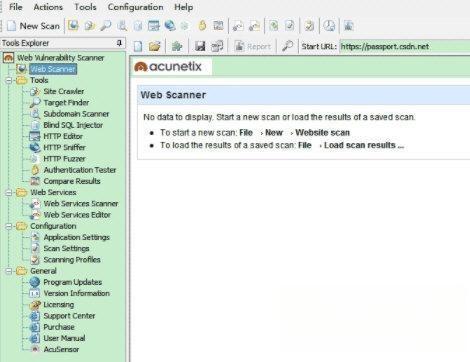Click the Report button
Viewport: 470px width, 362px height.
(x=253, y=46)
